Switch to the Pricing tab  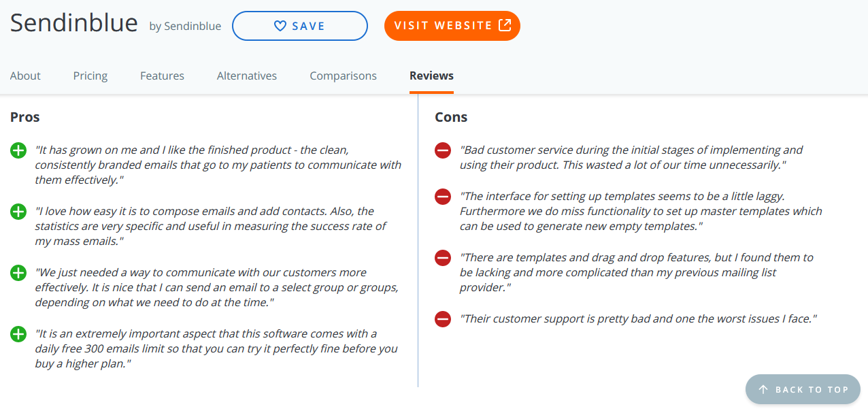point(90,76)
